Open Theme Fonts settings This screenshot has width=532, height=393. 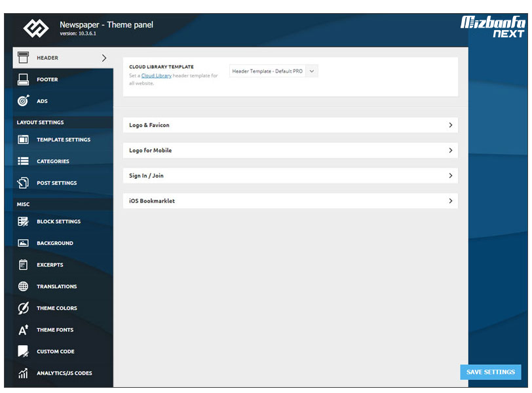(x=63, y=329)
